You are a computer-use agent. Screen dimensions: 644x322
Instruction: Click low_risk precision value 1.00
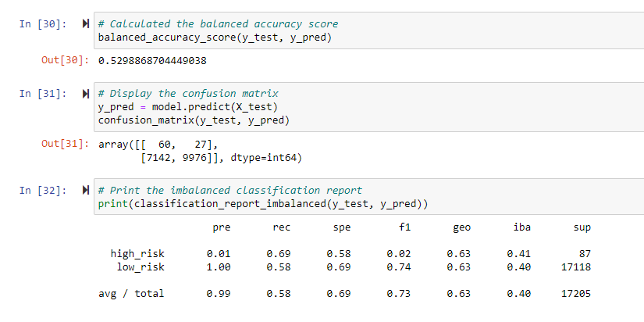click(x=219, y=267)
